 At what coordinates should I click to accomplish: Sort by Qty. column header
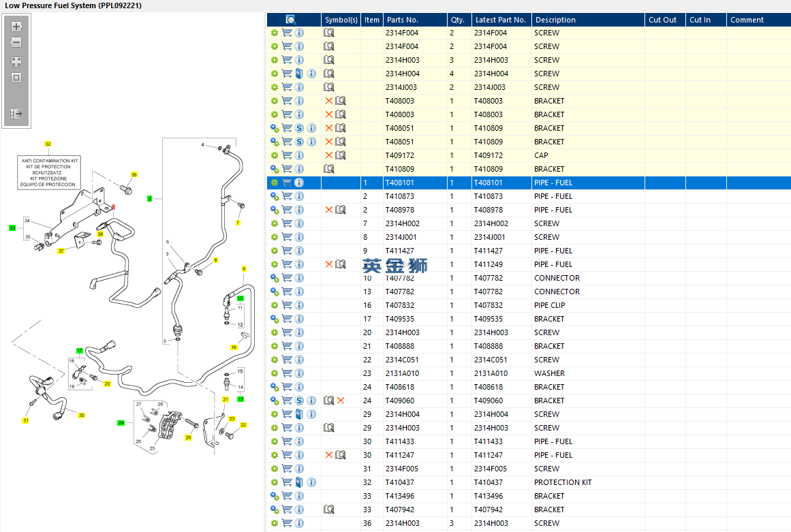pyautogui.click(x=459, y=20)
